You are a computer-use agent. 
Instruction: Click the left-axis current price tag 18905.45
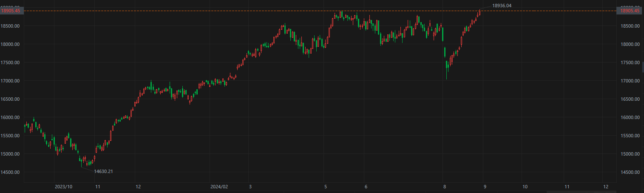pos(11,11)
